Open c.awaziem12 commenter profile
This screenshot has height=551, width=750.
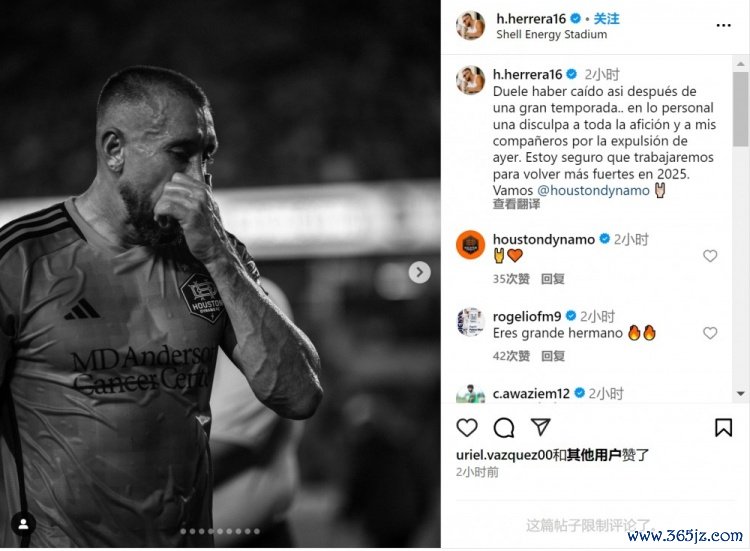[x=531, y=394]
